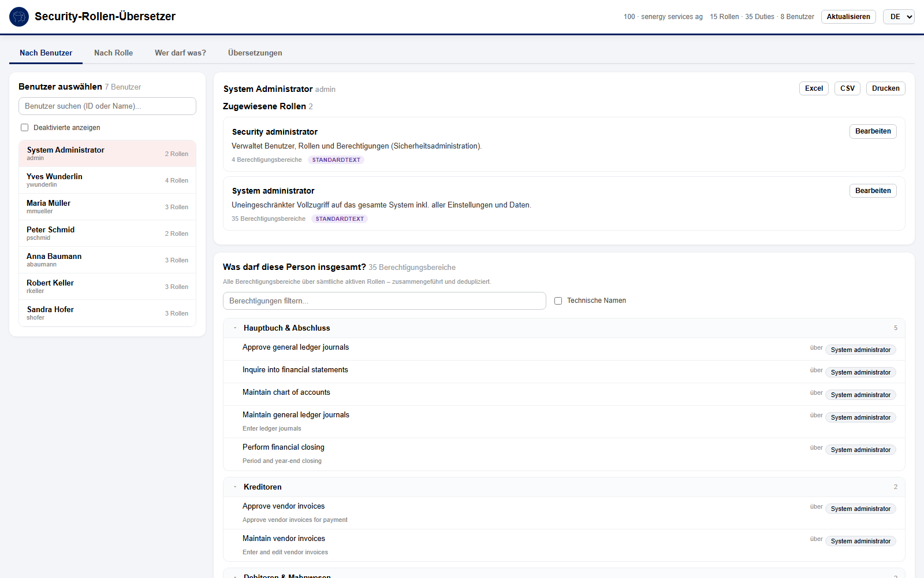Viewport: 924px width, 578px height.
Task: Select user Peter Schmid
Action: tap(107, 234)
